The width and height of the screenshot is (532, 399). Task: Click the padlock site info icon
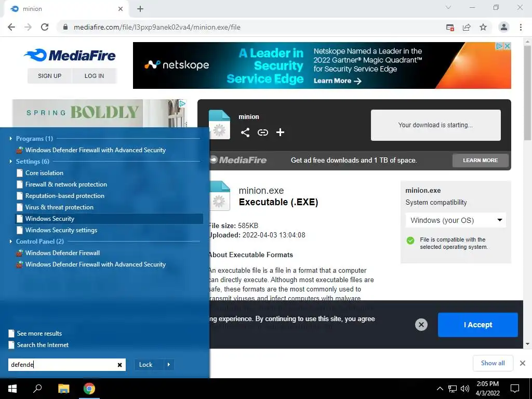(x=65, y=27)
